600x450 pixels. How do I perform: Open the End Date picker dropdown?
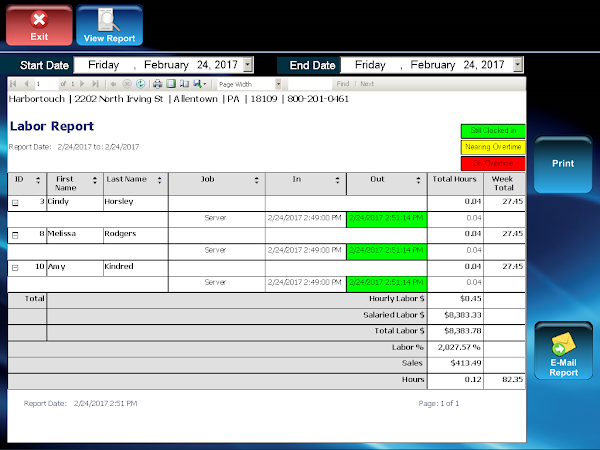coord(518,65)
